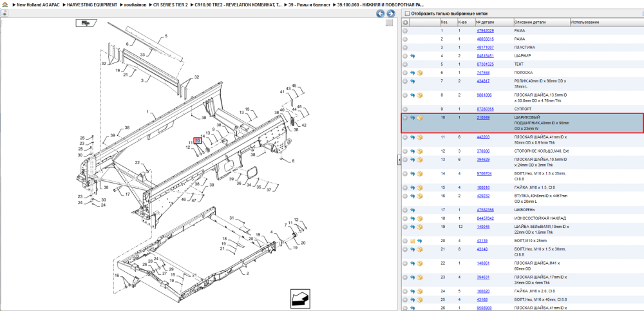Click 'СУППОРТ' description text
Image resolution: width=644 pixels, height=311 pixels.
(x=523, y=109)
